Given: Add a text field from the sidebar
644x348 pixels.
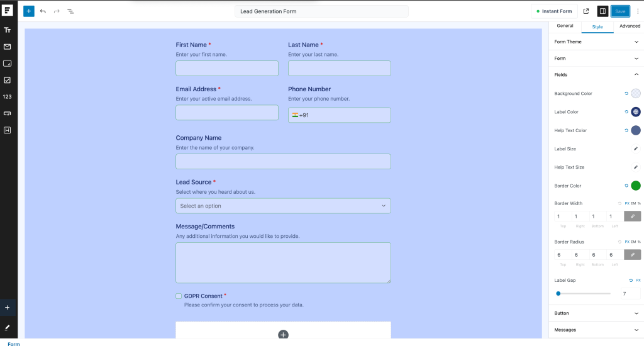Looking at the screenshot, I should [x=8, y=30].
